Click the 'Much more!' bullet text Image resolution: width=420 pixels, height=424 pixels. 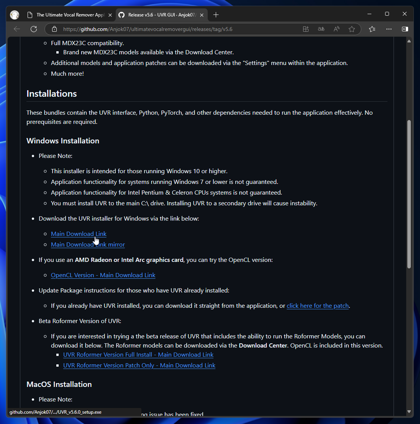pyautogui.click(x=67, y=74)
